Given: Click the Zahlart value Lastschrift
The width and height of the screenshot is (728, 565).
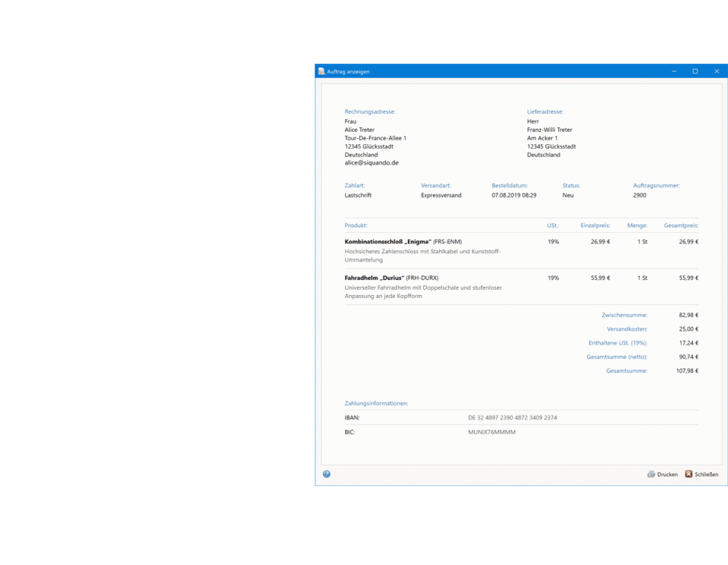Looking at the screenshot, I should pyautogui.click(x=358, y=196).
